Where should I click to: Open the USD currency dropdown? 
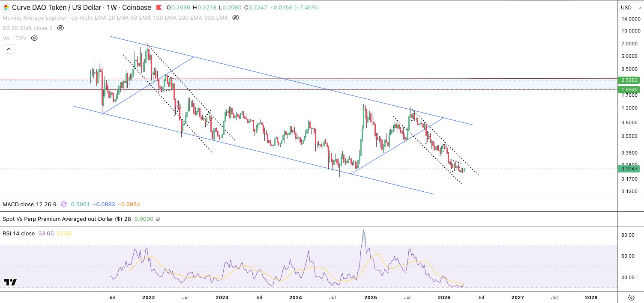point(631,8)
